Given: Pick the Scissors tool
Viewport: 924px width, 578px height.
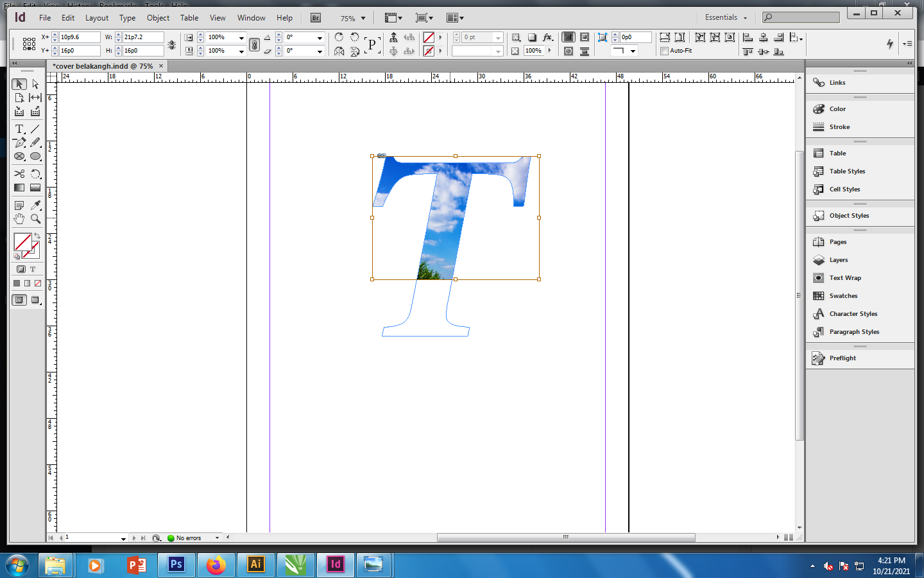Looking at the screenshot, I should [19, 174].
